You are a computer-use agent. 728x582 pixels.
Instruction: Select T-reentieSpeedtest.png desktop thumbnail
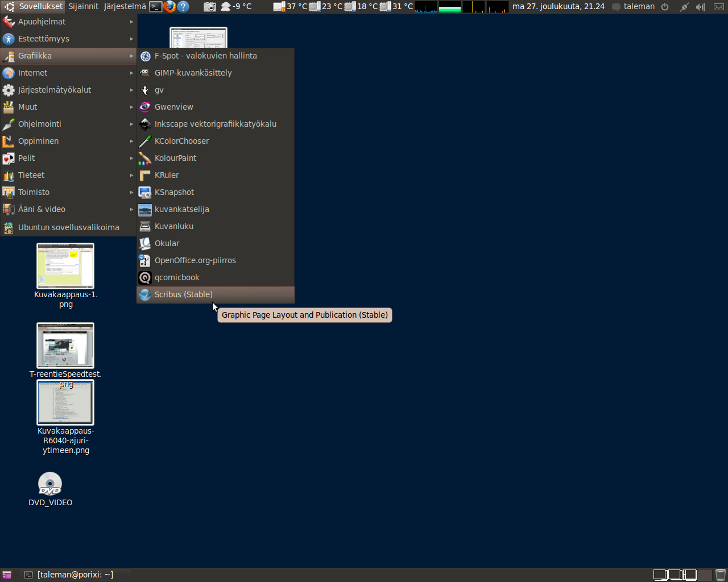click(x=65, y=345)
